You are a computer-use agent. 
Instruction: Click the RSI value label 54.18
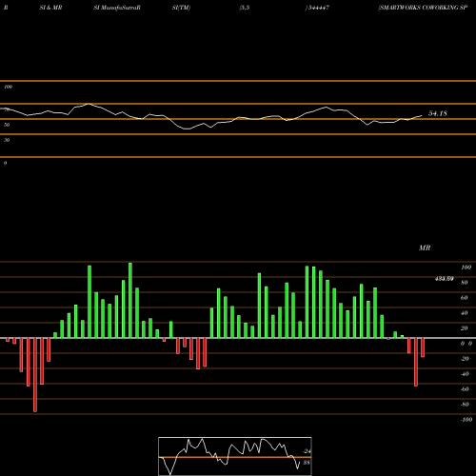point(438,113)
